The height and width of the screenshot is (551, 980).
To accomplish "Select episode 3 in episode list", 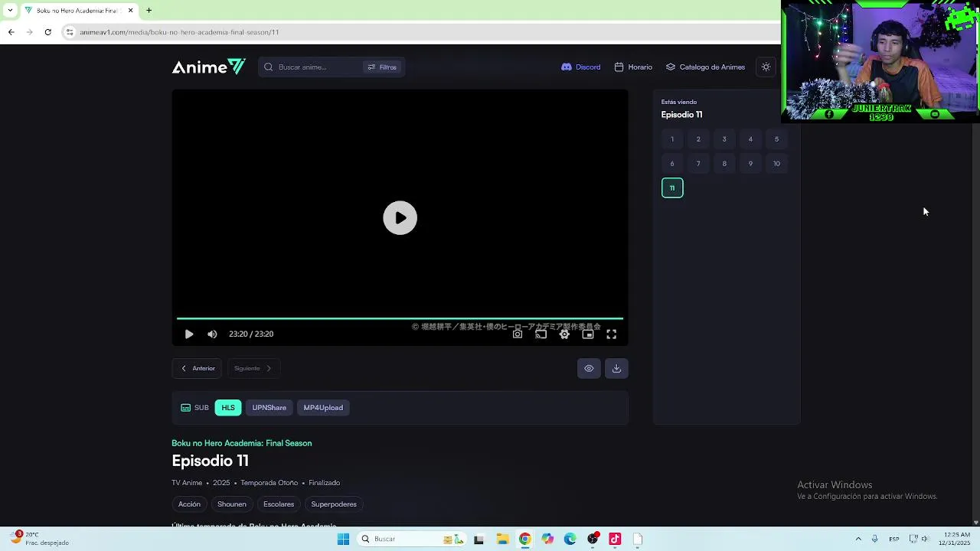I will [x=724, y=139].
